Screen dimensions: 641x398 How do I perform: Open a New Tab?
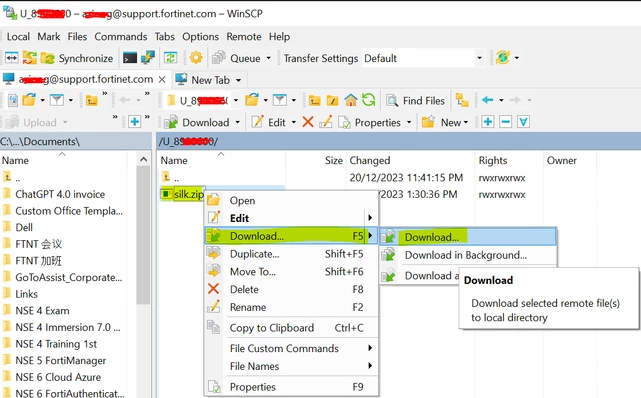(x=203, y=80)
